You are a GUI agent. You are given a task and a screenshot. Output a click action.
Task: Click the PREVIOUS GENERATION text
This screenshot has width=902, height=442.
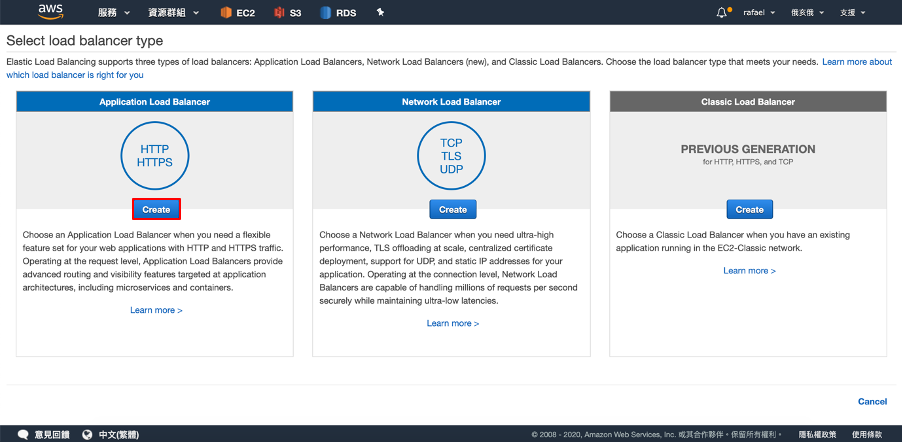click(748, 149)
